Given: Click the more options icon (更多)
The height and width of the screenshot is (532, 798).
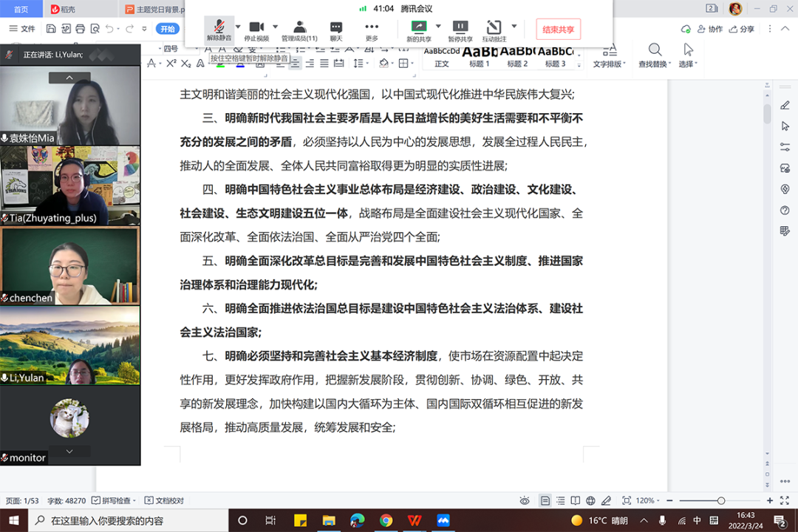Looking at the screenshot, I should pyautogui.click(x=372, y=28).
